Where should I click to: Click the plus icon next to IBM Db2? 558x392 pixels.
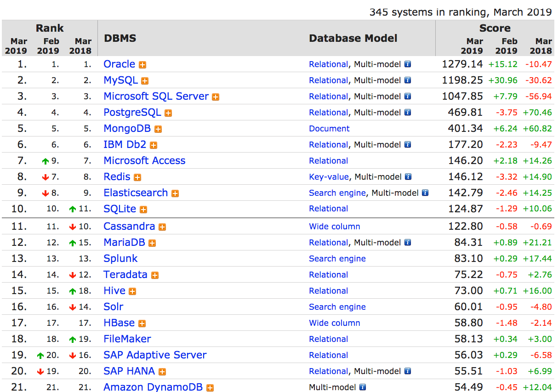[x=154, y=146]
